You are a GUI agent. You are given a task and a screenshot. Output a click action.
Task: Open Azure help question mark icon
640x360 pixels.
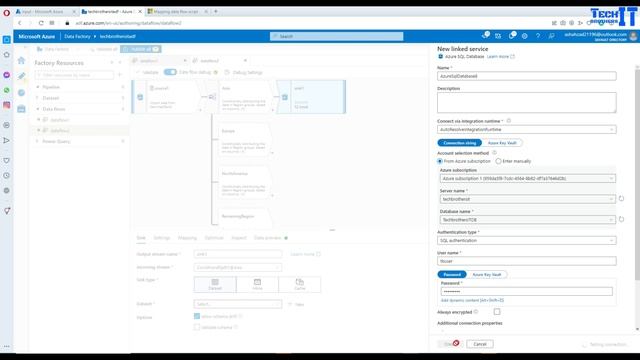click(538, 36)
